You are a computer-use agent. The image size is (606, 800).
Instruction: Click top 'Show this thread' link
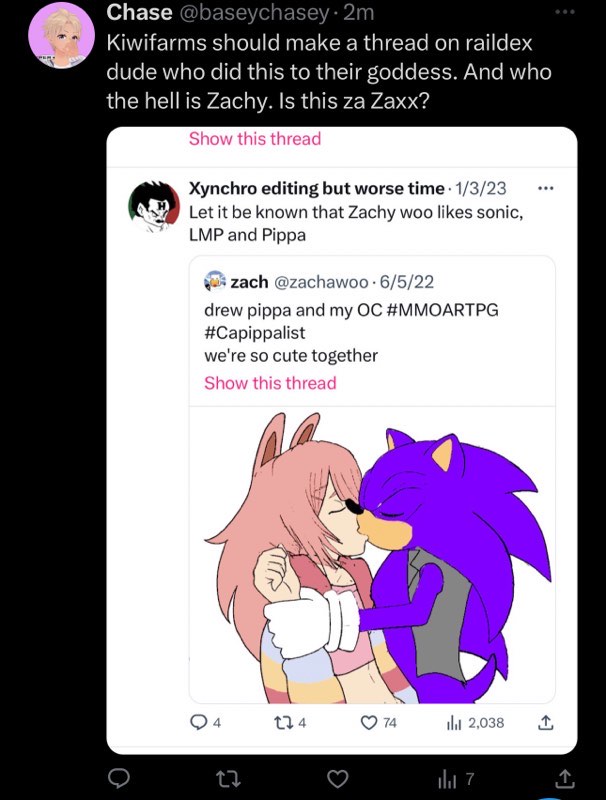[x=255, y=138]
